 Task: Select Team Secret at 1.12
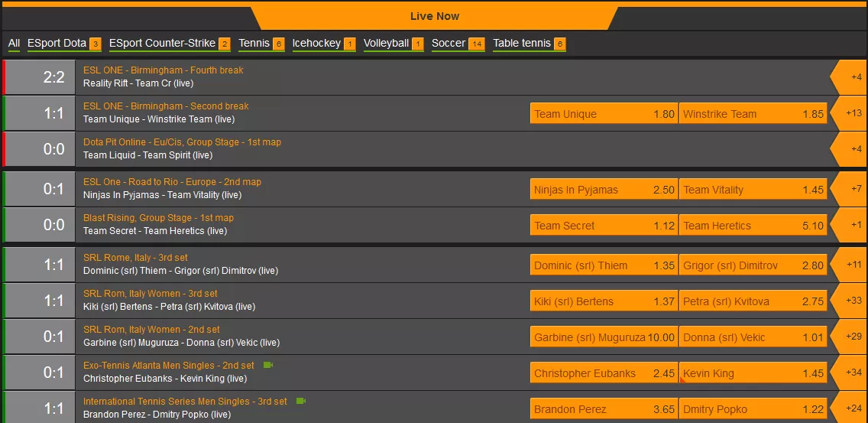[604, 225]
